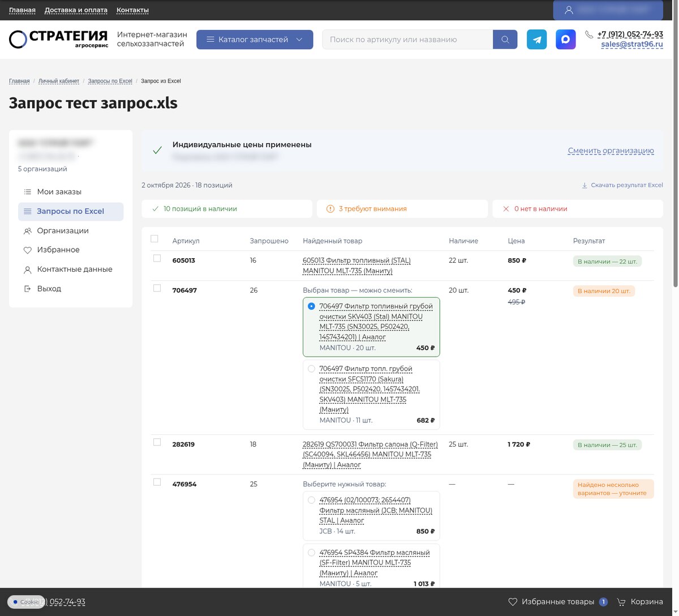This screenshot has height=616, width=679.
Task: Toggle the select-all checkbox in table header
Action: click(154, 239)
